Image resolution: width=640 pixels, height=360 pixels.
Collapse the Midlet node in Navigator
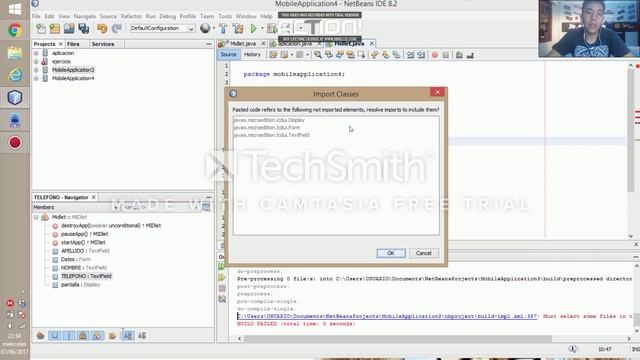[36, 217]
